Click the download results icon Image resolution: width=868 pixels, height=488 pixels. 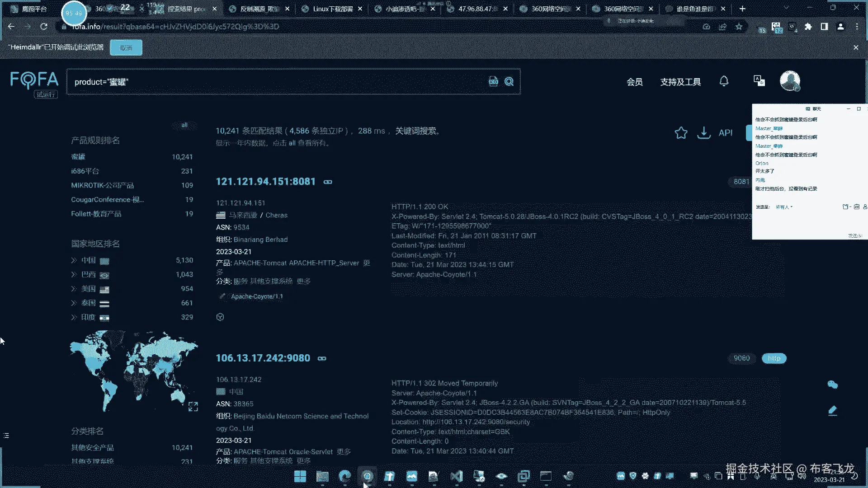pyautogui.click(x=703, y=133)
